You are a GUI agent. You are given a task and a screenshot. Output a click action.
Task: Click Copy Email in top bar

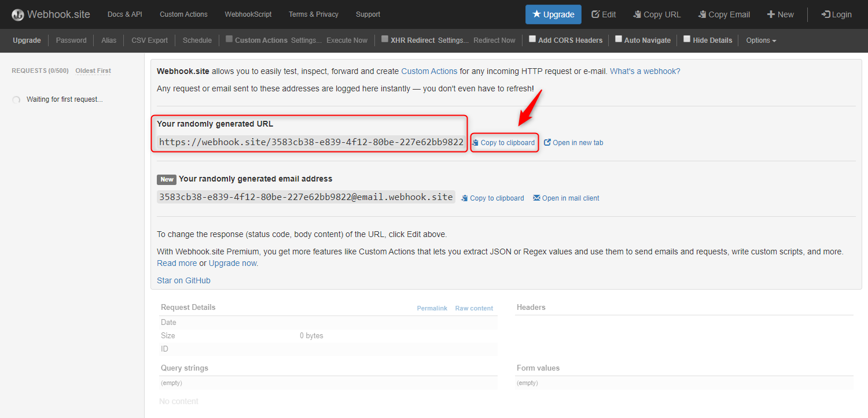[x=724, y=14]
